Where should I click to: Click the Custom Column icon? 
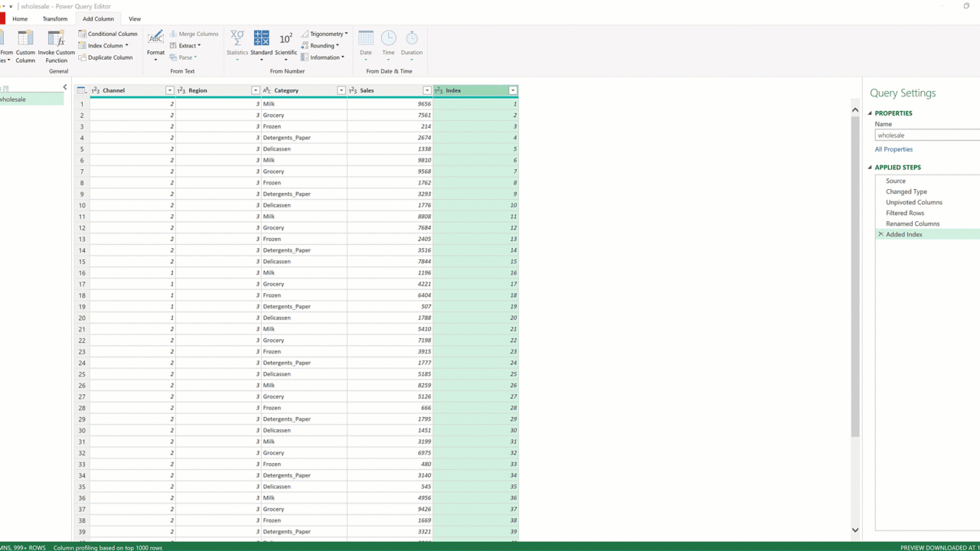(x=25, y=40)
